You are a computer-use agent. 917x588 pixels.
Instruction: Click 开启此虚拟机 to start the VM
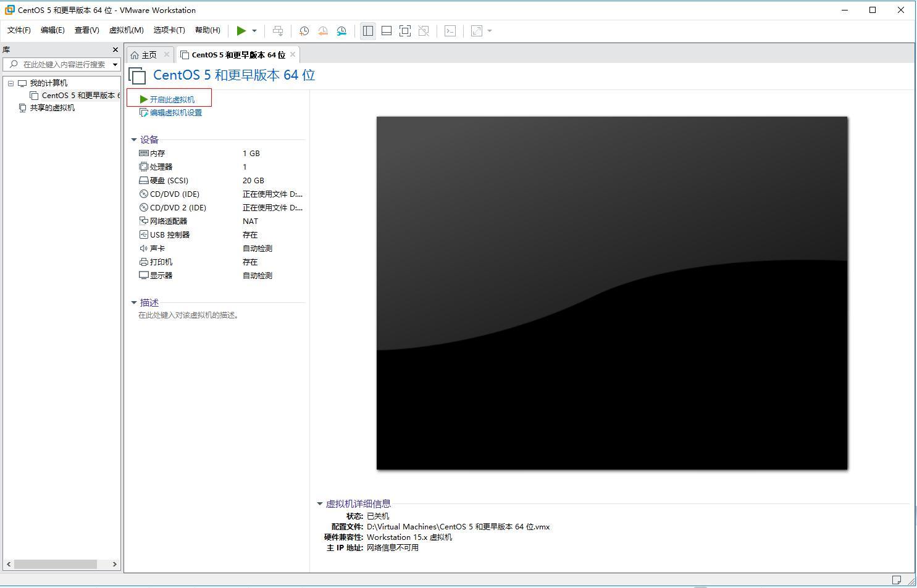coord(170,99)
